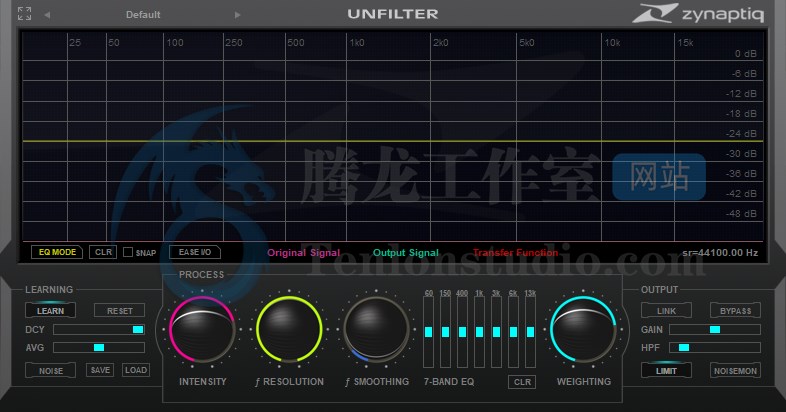The image size is (786, 412).
Task: Go to next preset arrow
Action: coord(238,15)
